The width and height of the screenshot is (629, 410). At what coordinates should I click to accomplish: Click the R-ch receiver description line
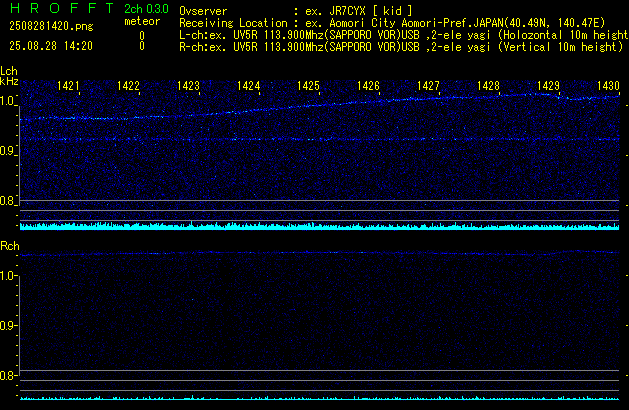[x=401, y=47]
